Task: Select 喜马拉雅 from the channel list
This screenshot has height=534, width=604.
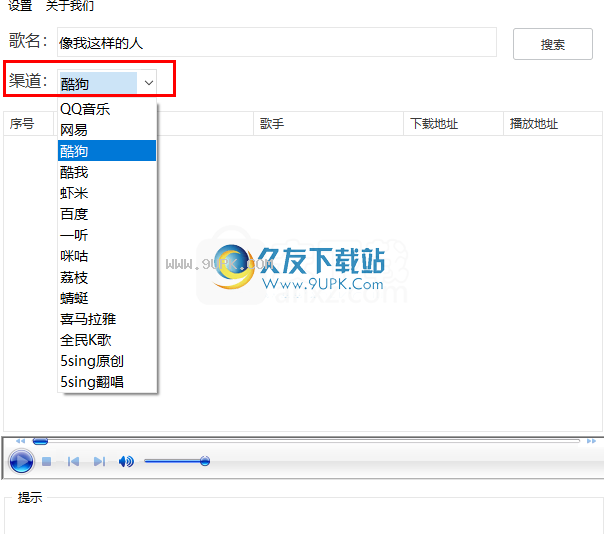Action: (107, 319)
